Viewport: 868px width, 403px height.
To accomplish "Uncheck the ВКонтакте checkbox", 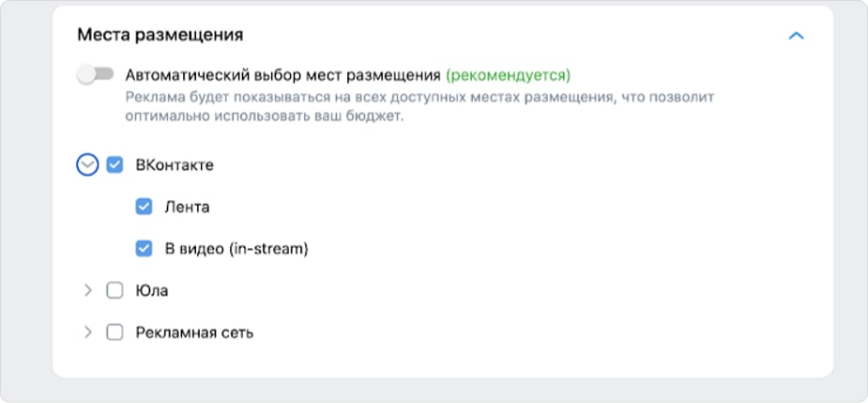I will tap(115, 165).
